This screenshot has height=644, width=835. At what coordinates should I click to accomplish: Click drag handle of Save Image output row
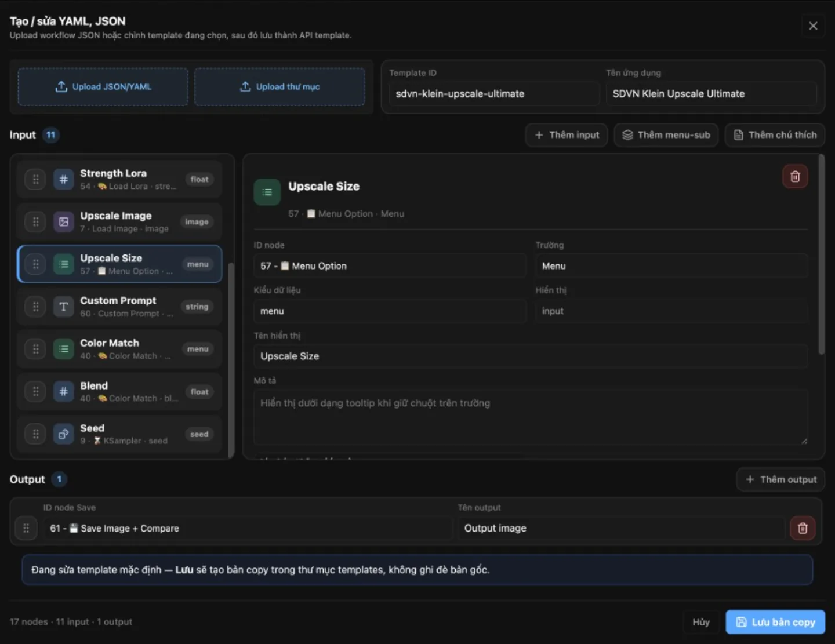click(26, 528)
